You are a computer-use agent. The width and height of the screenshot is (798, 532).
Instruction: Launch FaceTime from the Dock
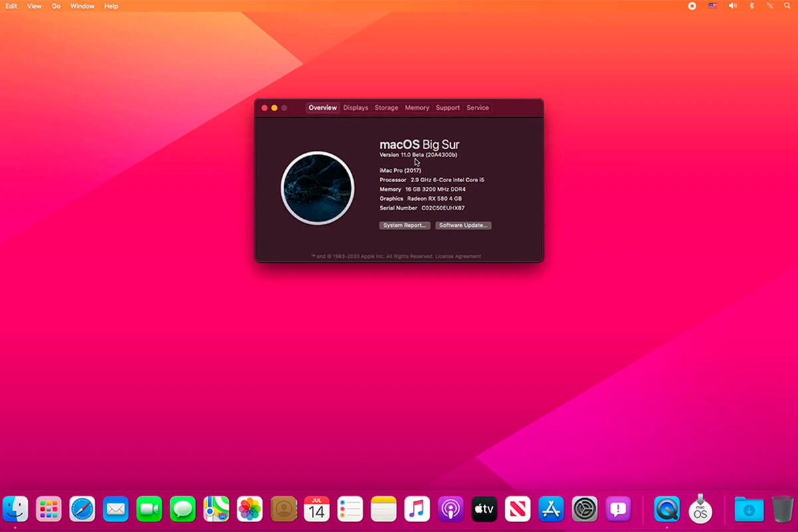(x=150, y=509)
